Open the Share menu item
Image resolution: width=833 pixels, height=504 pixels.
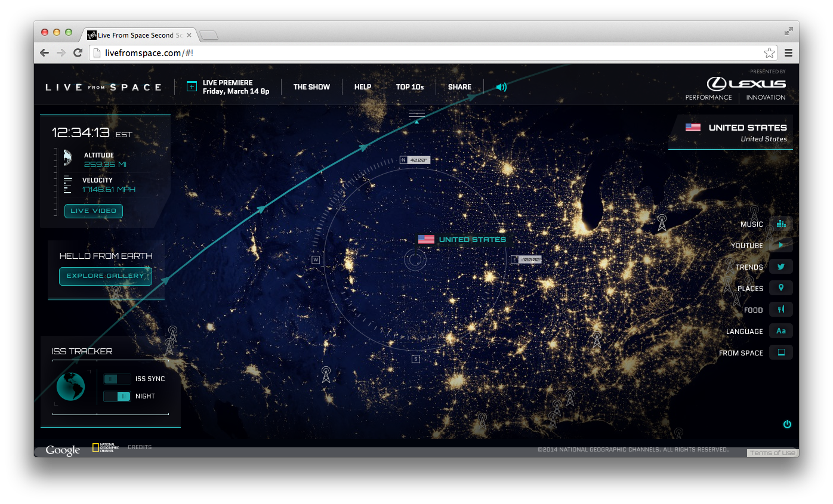[459, 87]
